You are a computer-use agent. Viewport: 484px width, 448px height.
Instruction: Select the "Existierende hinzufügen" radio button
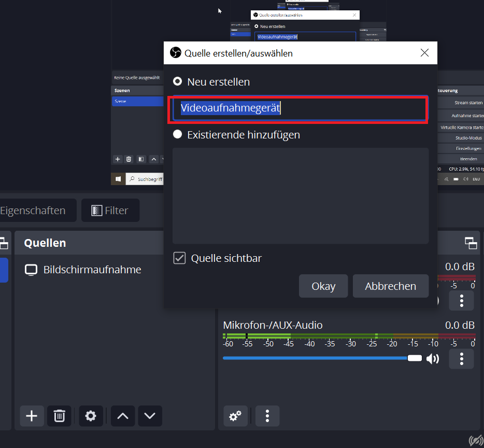click(x=178, y=135)
